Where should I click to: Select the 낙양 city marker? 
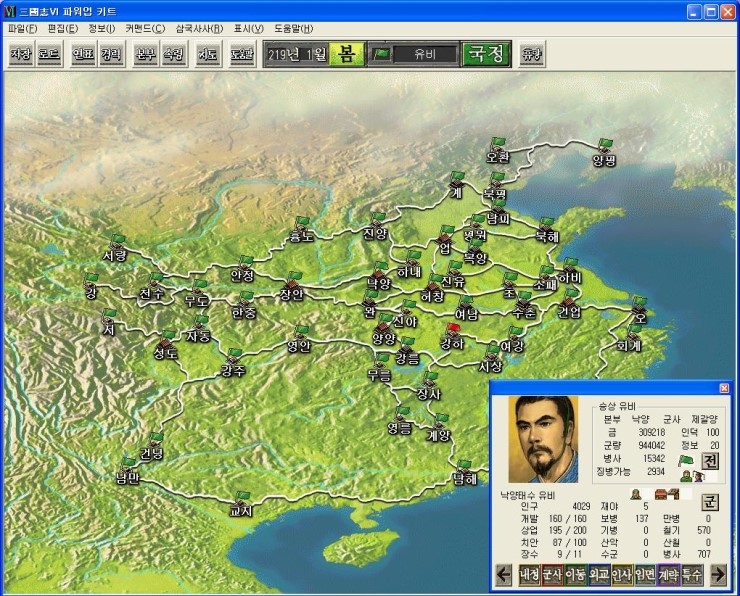click(x=379, y=277)
